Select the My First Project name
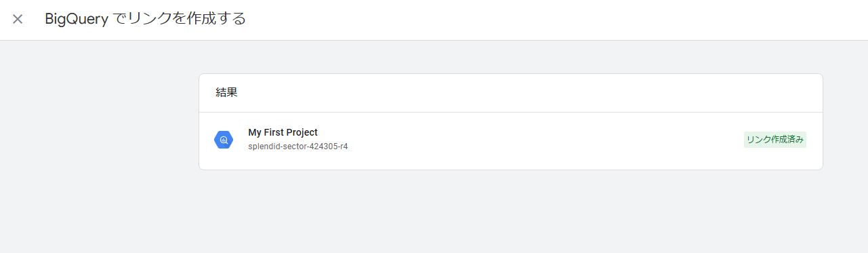 tap(283, 132)
